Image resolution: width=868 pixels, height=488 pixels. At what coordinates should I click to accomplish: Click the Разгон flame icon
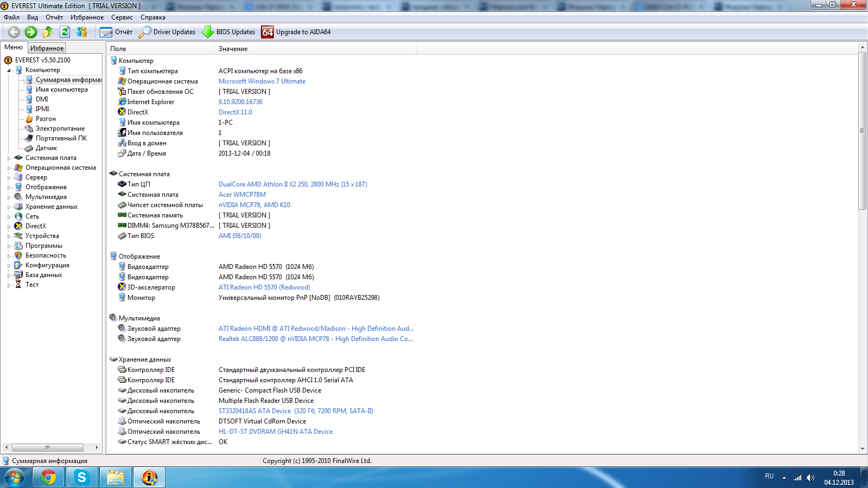click(29, 119)
